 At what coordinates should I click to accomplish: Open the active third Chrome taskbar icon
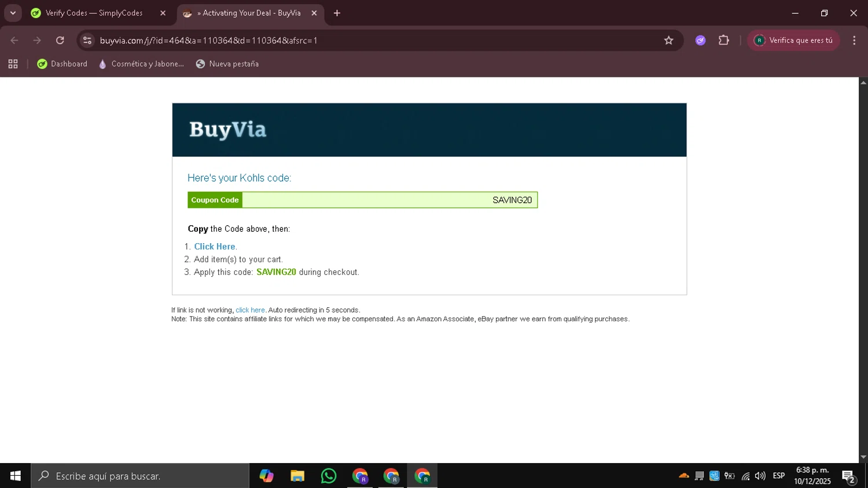pyautogui.click(x=422, y=476)
